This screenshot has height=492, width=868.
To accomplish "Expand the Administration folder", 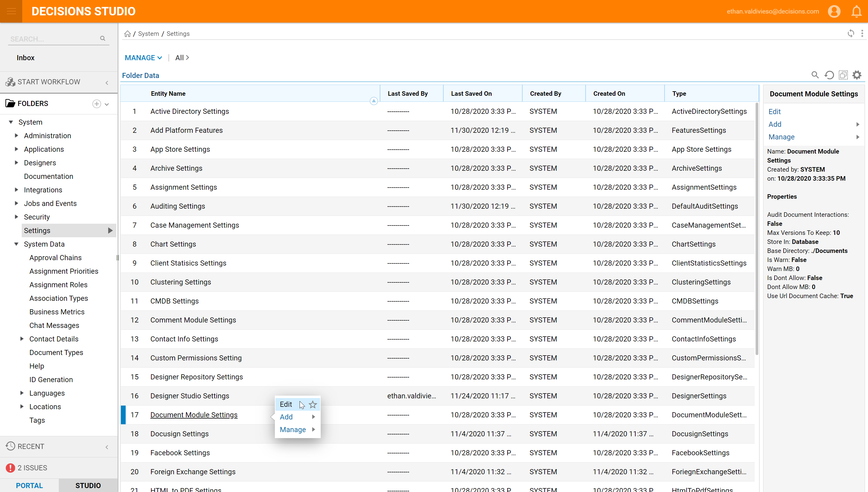I will click(16, 135).
